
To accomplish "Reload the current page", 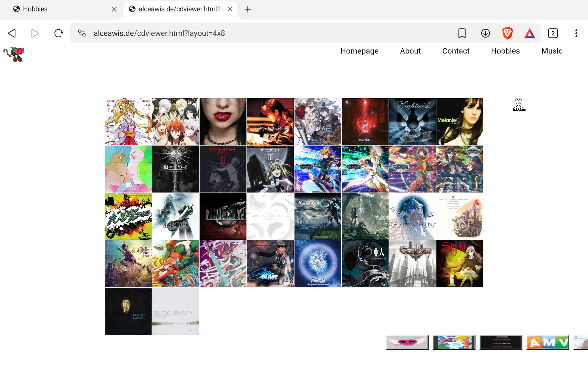I will [59, 33].
